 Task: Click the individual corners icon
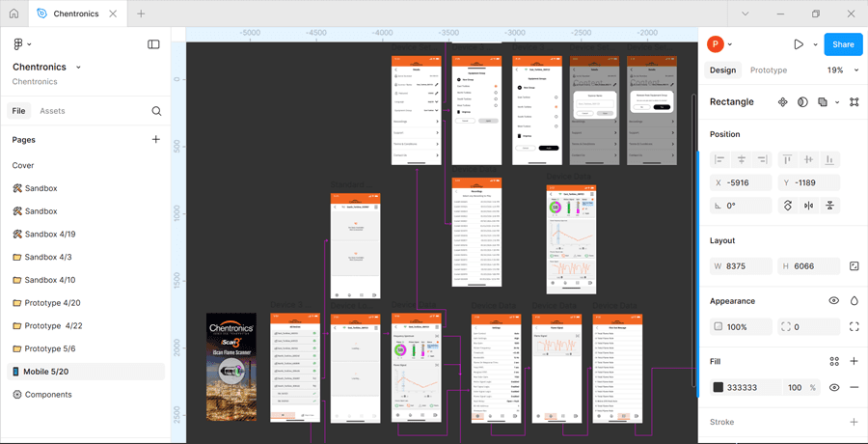(x=854, y=327)
